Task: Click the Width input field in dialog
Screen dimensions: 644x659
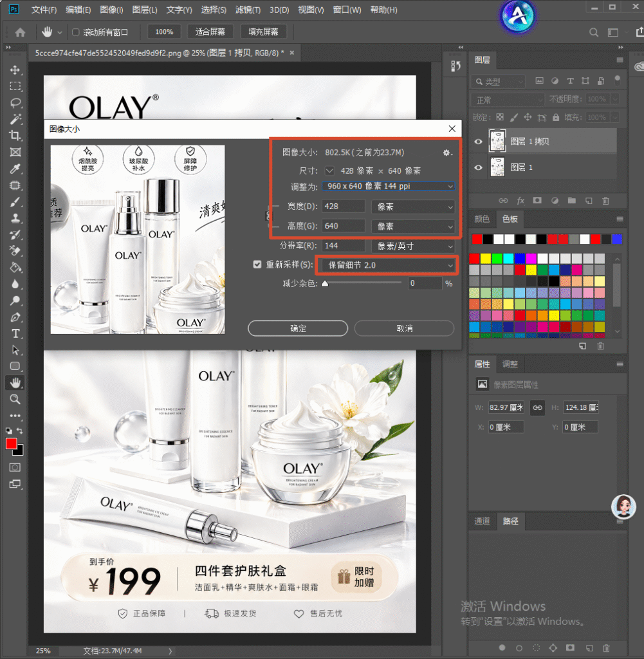Action: click(343, 207)
